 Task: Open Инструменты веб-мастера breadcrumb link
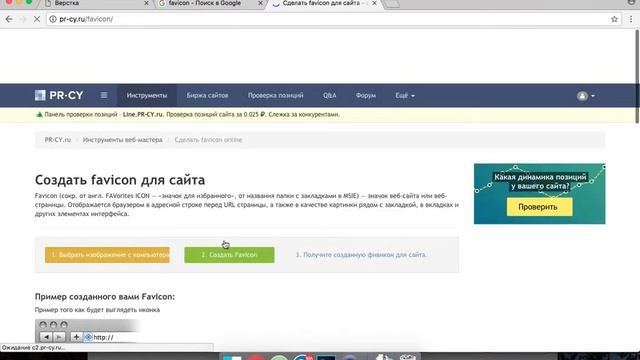click(x=122, y=140)
